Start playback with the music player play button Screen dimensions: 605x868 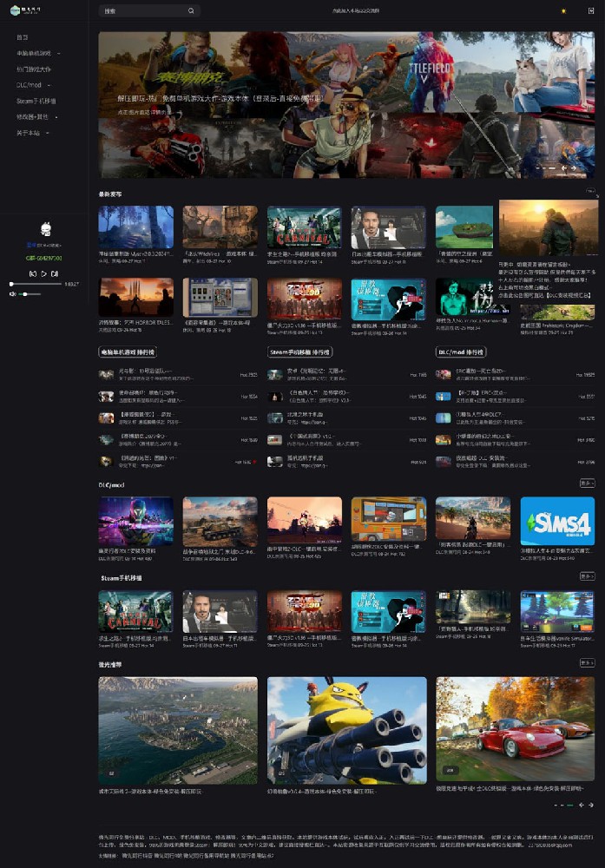(43, 273)
